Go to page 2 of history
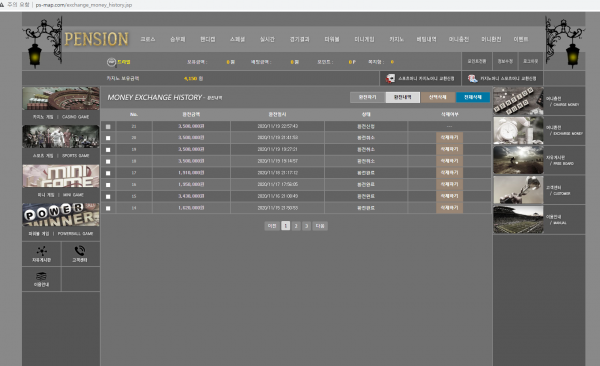The width and height of the screenshot is (600, 366). [x=296, y=226]
